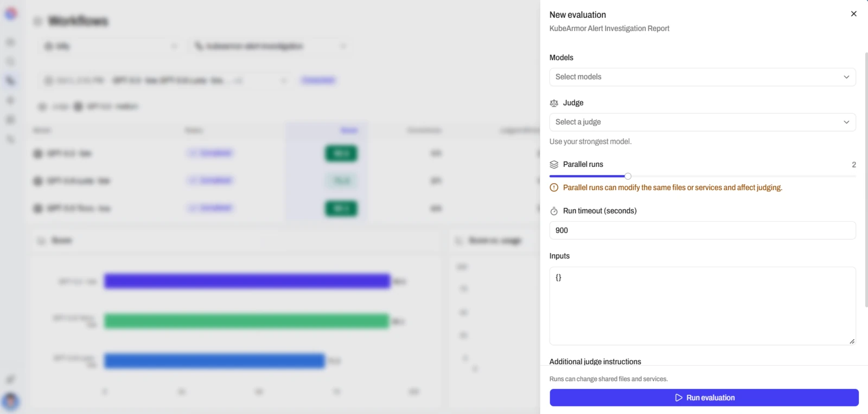The width and height of the screenshot is (868, 414).
Task: Click the "Models" field label
Action: pyautogui.click(x=561, y=57)
